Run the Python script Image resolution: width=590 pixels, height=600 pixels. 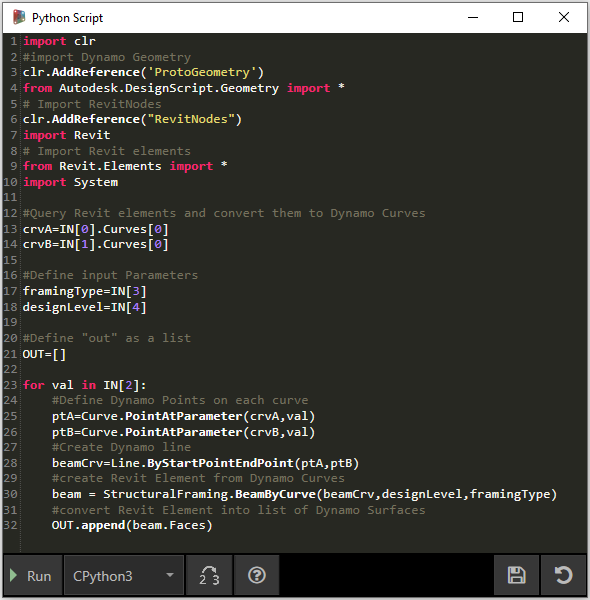pyautogui.click(x=33, y=576)
